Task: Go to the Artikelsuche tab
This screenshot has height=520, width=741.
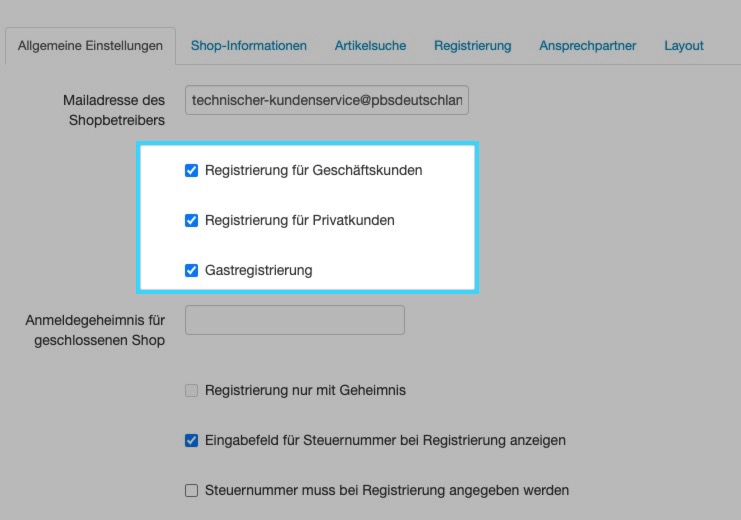Action: click(370, 46)
